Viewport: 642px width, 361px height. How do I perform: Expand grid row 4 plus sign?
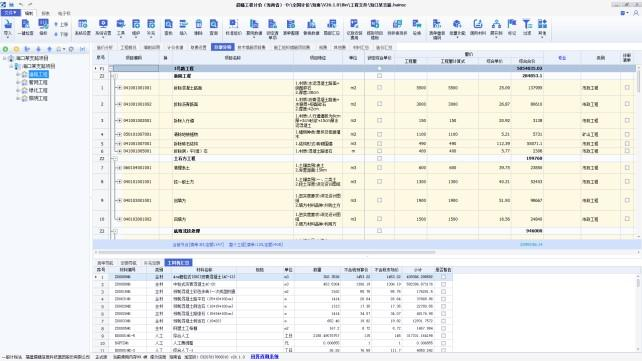pos(119,134)
